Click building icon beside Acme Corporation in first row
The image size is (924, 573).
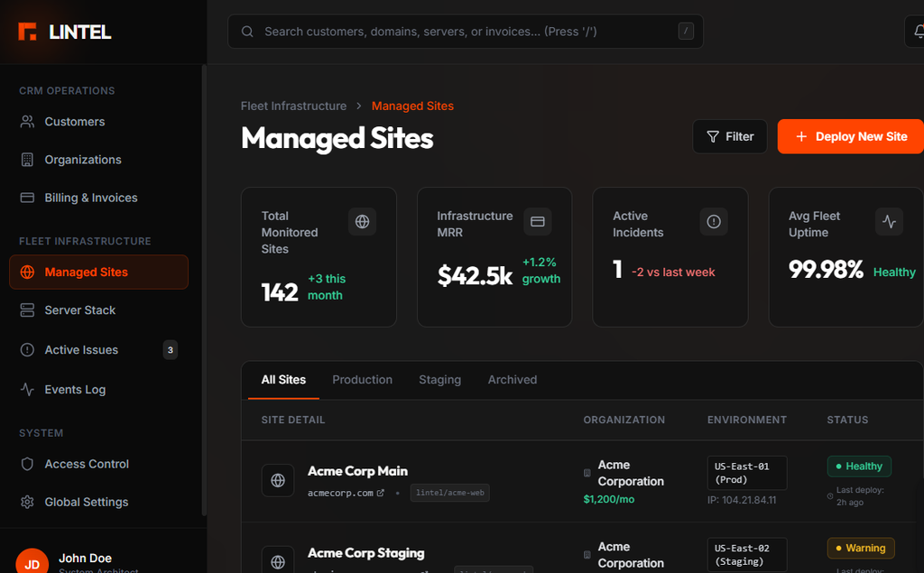pos(587,473)
